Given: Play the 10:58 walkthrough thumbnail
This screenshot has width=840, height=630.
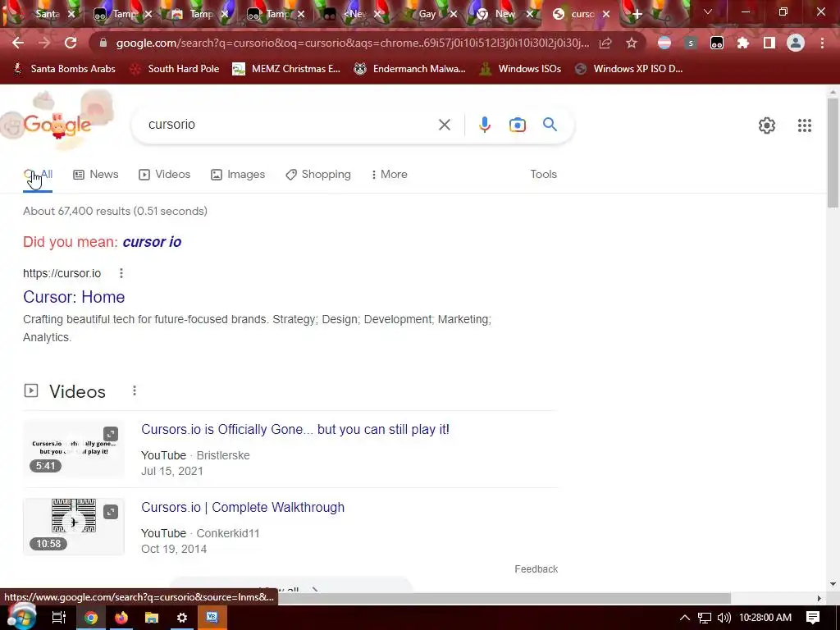Looking at the screenshot, I should pos(74,527).
